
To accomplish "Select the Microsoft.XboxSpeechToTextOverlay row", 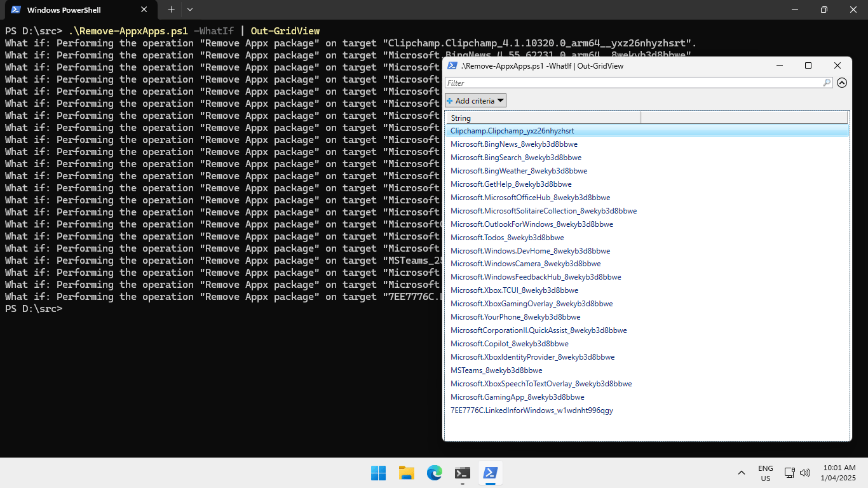I will click(647, 384).
